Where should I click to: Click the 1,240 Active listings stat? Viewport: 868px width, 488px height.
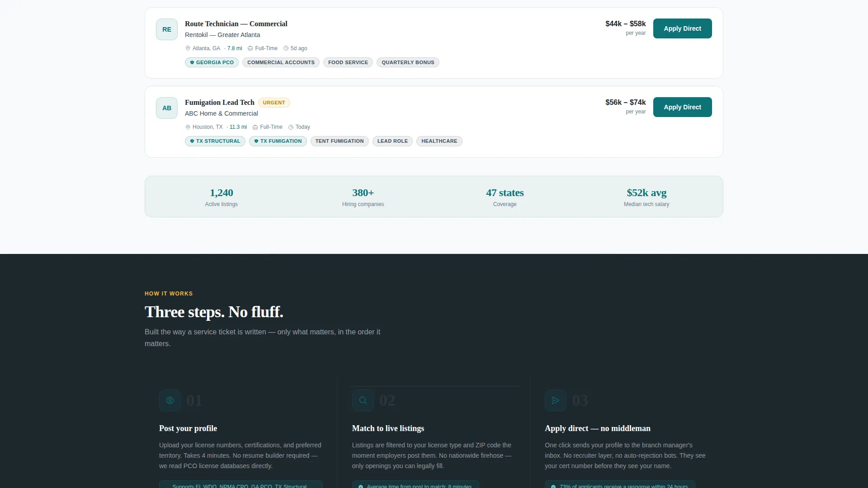[x=222, y=197]
